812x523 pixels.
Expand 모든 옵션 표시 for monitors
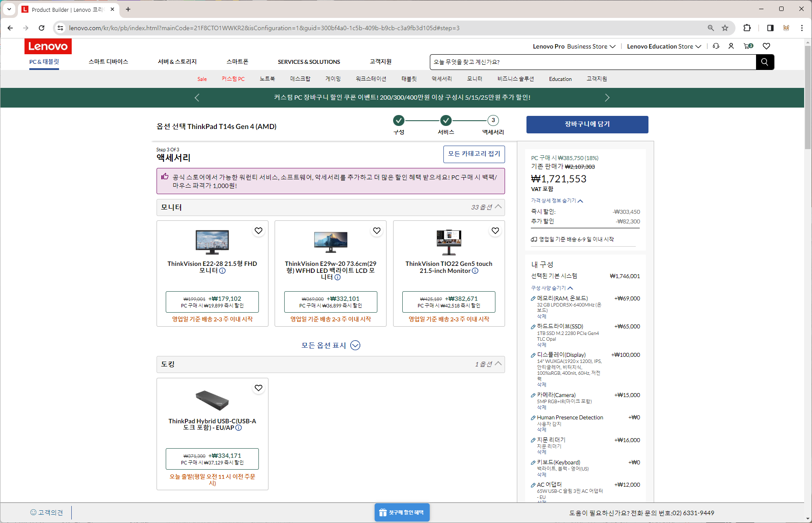(x=331, y=345)
